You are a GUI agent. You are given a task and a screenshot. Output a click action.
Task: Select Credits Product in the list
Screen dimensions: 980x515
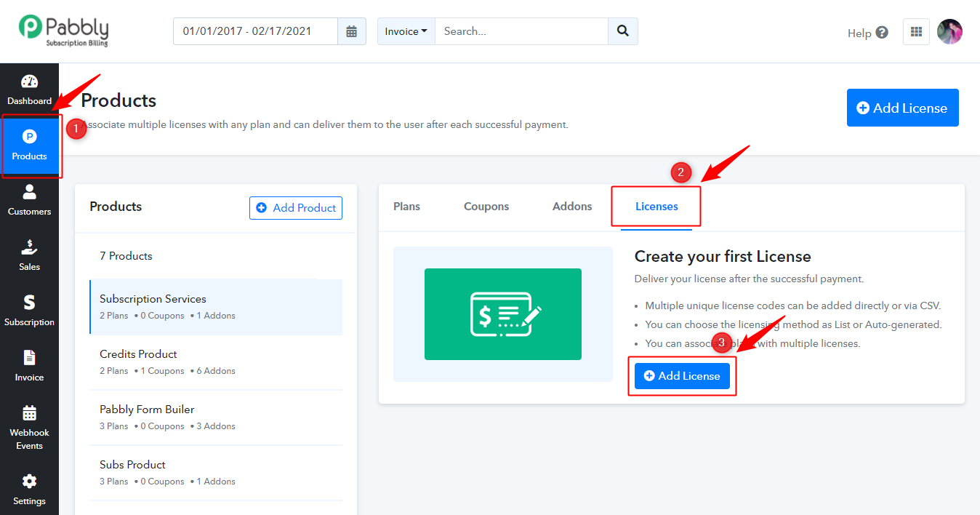click(216, 362)
